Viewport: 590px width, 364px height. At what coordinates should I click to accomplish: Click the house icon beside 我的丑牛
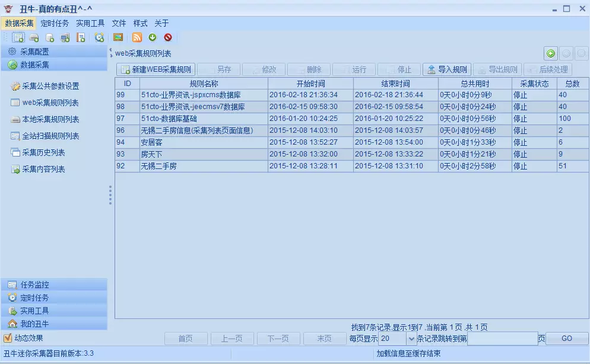pyautogui.click(x=12, y=324)
